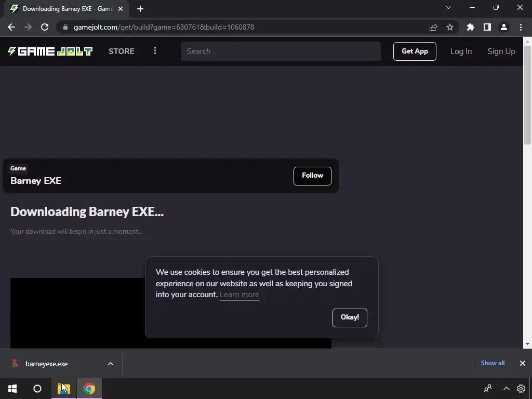
Task: Open the Barney EXE game title
Action: tap(36, 180)
